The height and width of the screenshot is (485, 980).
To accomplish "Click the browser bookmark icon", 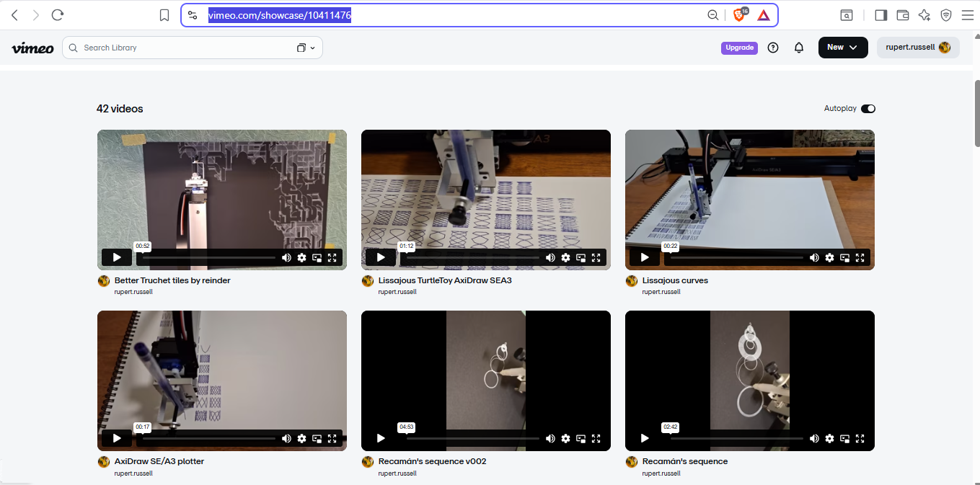I will tap(164, 15).
